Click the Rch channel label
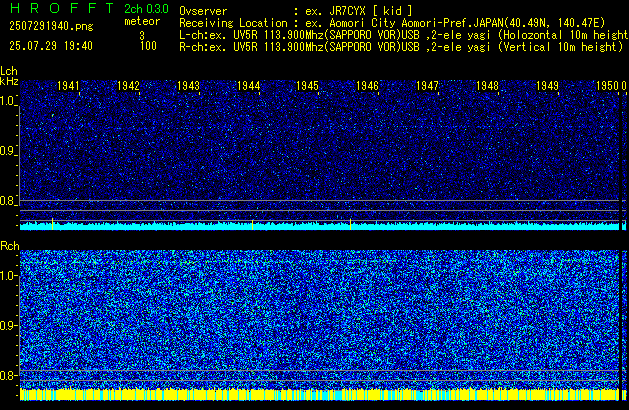The image size is (629, 410). (10, 246)
